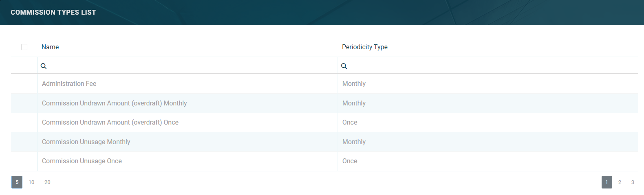Click Once periodicity of Commission Unusage Once
Screen dimensions: 644x195
(x=350, y=161)
